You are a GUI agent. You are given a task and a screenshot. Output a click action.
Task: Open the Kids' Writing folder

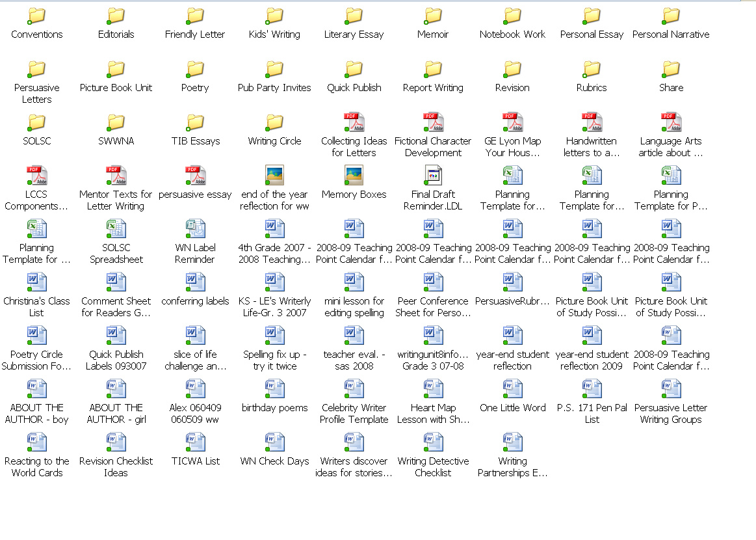coord(275,16)
